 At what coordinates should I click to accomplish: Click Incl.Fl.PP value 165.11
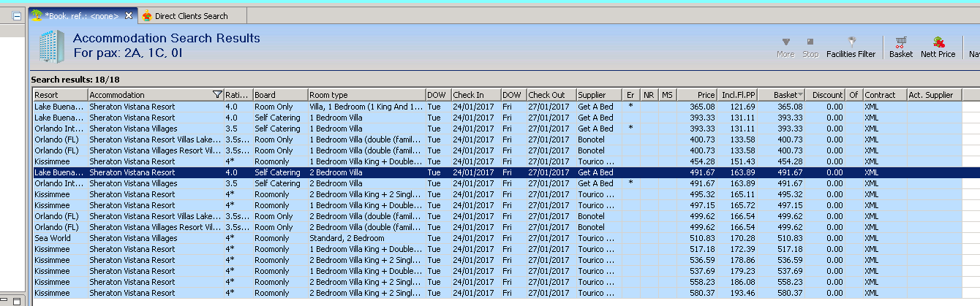tap(738, 194)
